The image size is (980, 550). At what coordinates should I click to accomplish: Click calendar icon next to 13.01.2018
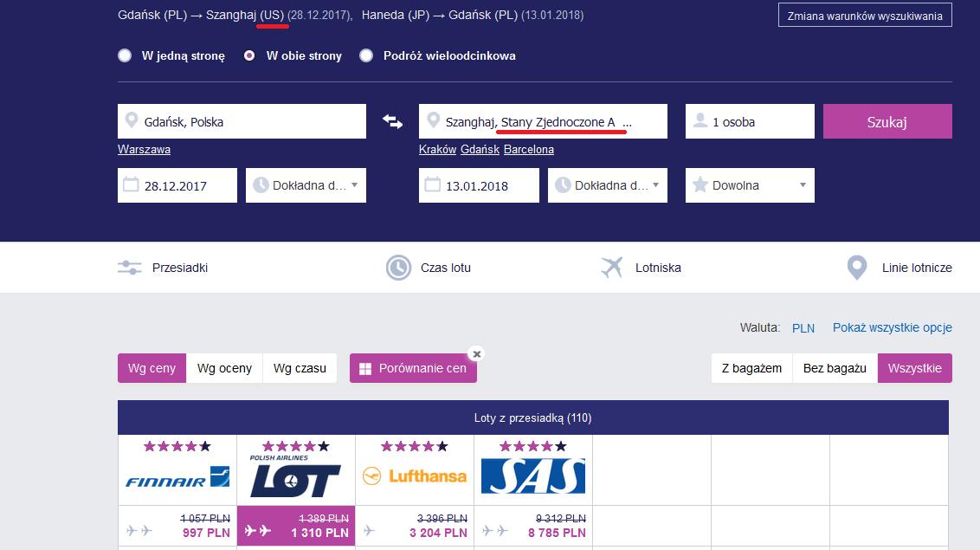(433, 184)
